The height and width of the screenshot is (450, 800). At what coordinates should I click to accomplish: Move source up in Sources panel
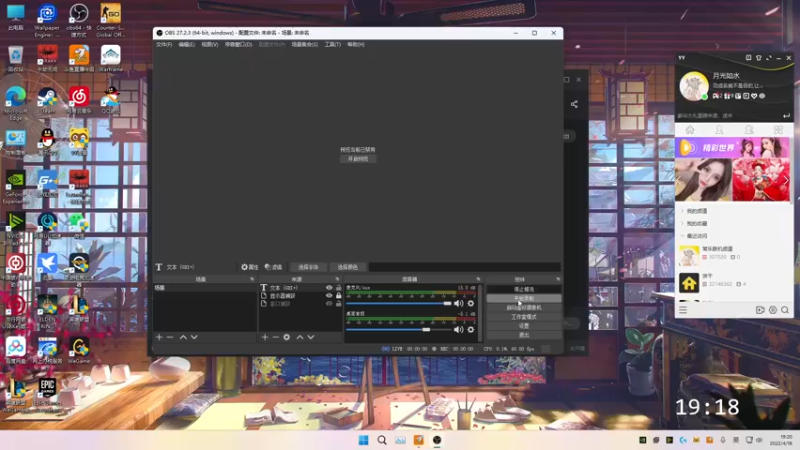300,337
